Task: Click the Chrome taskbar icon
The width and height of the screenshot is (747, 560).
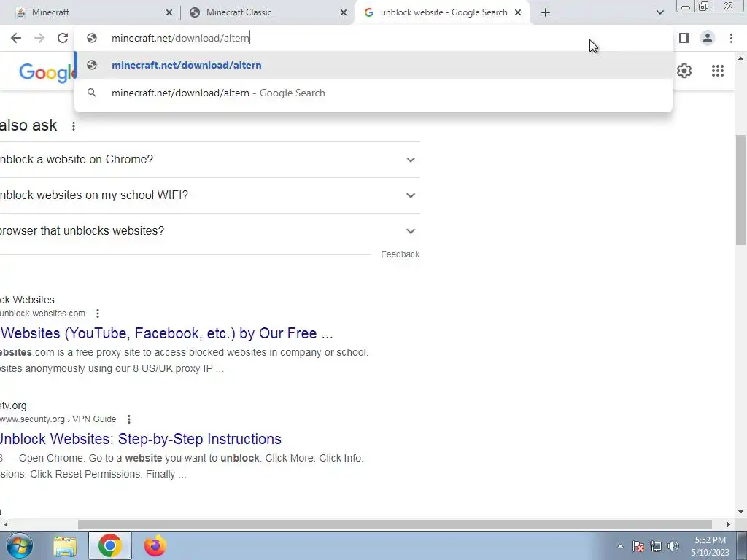Action: point(109,545)
